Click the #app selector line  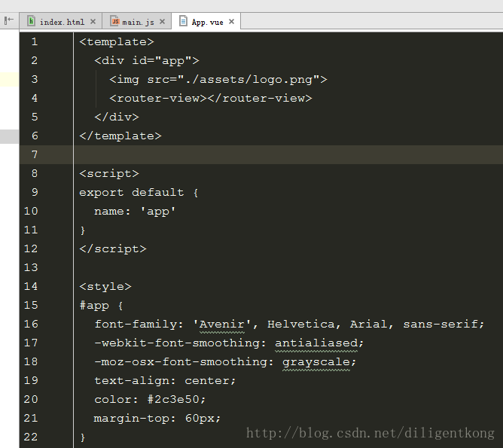[102, 305]
